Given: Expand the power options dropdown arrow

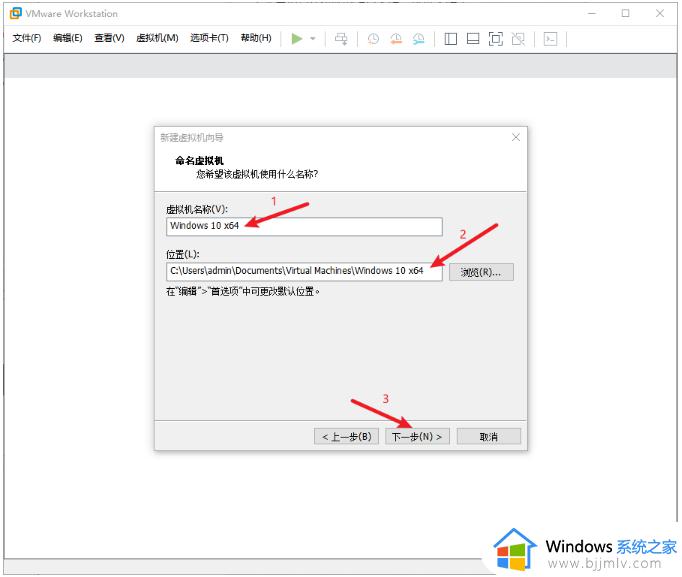Looking at the screenshot, I should click(313, 39).
